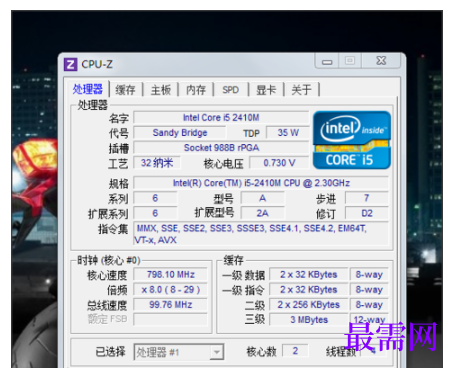The width and height of the screenshot is (456, 368).
Task: Click the instruction set list MMX, SSE...
Action: [x=261, y=234]
